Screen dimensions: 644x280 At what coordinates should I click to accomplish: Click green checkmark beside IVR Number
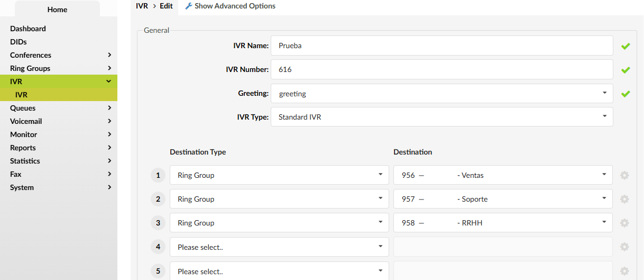click(x=625, y=70)
